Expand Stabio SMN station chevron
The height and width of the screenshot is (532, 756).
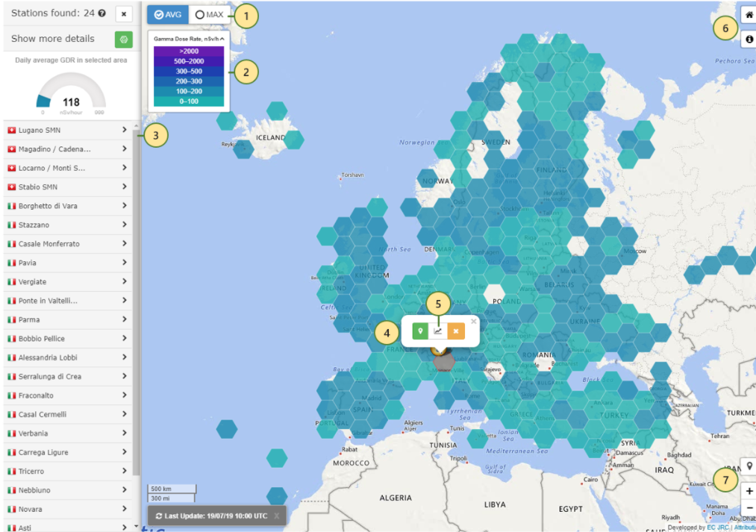point(125,187)
